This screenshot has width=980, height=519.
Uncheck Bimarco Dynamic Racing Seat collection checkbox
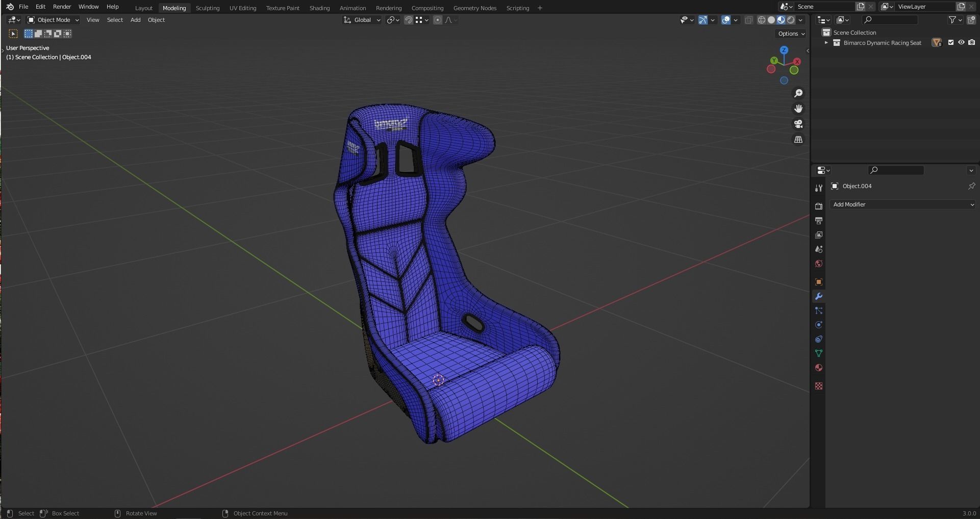pyautogui.click(x=951, y=43)
